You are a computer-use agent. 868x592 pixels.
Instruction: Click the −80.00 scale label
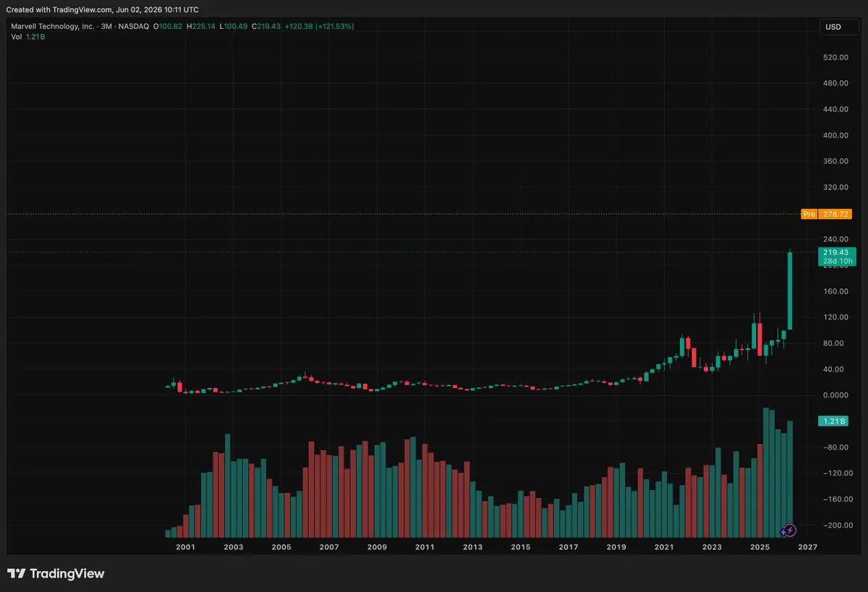pos(835,447)
